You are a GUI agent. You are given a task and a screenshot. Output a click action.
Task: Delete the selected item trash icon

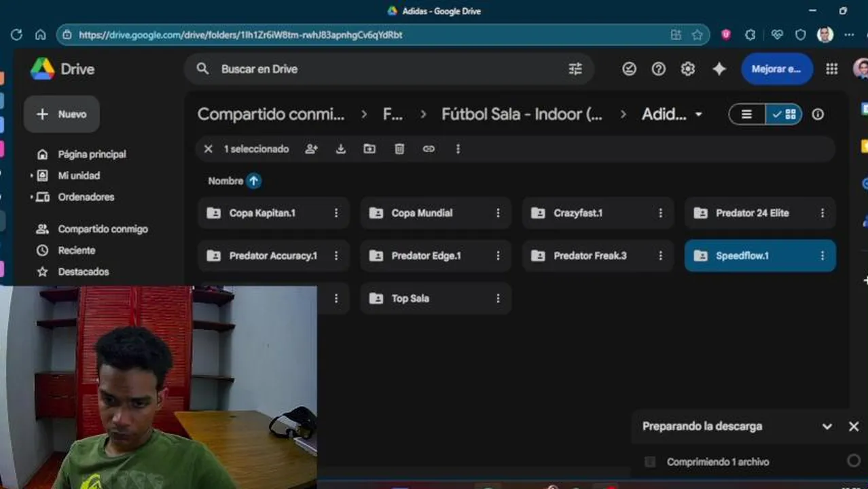pyautogui.click(x=399, y=149)
